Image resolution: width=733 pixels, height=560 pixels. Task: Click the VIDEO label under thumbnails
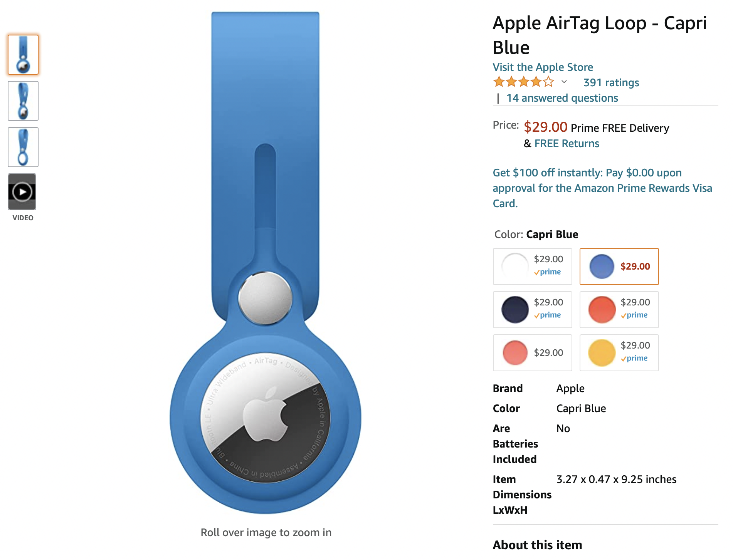click(23, 218)
